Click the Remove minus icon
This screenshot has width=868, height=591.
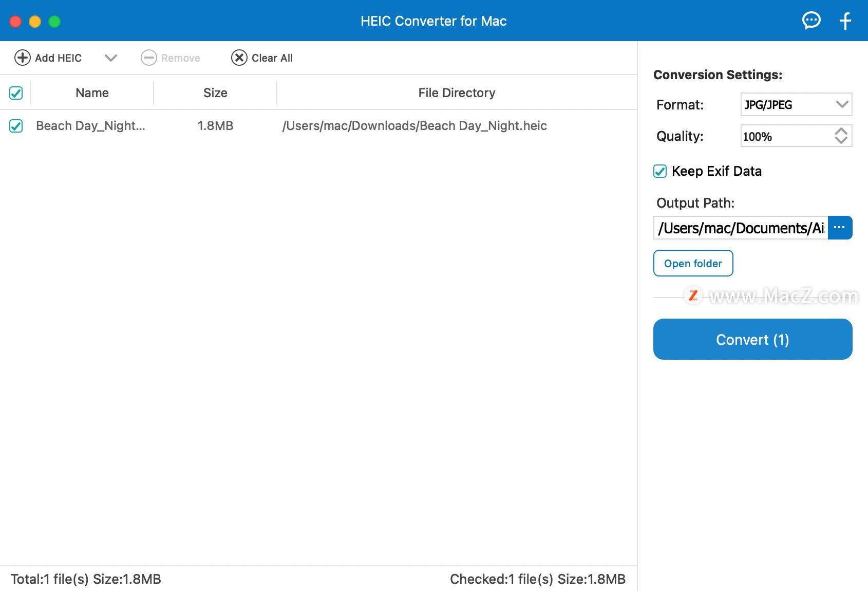[149, 58]
